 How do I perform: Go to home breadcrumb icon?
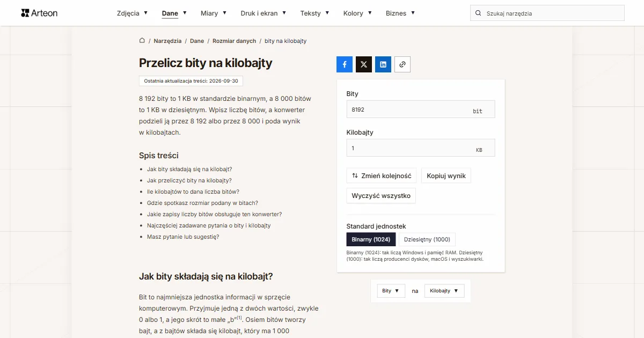142,40
